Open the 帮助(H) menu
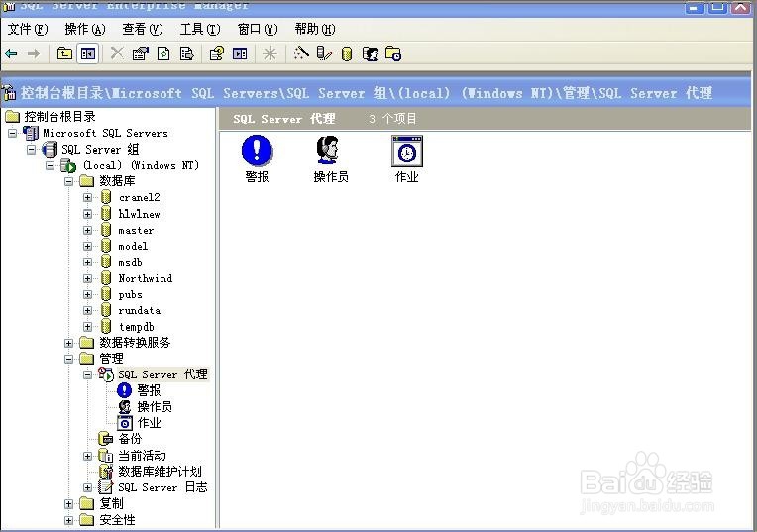Screen dimensions: 757x532 [315, 29]
